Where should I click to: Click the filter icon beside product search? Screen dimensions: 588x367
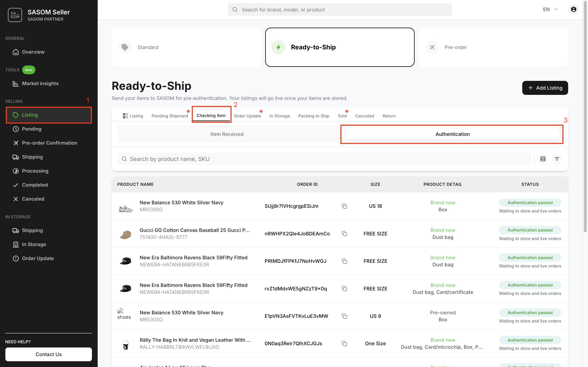pyautogui.click(x=557, y=159)
